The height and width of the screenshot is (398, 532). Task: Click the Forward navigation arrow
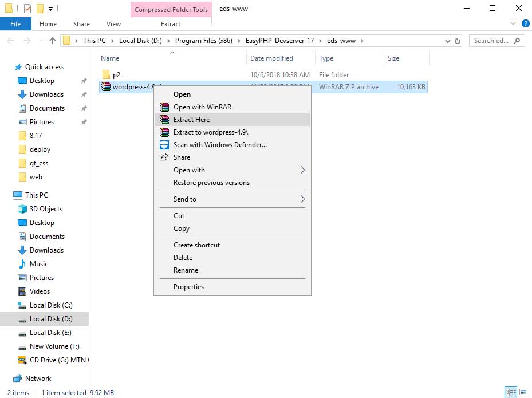pyautogui.click(x=27, y=41)
